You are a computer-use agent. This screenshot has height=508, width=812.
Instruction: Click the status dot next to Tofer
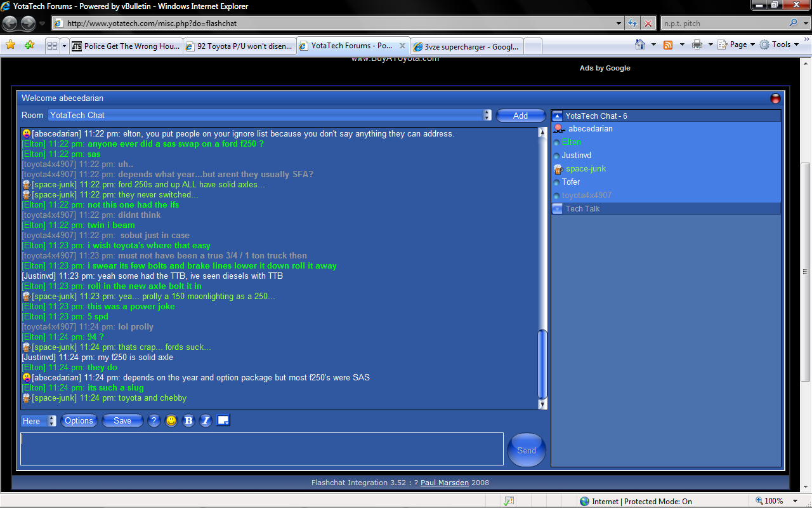tap(556, 183)
